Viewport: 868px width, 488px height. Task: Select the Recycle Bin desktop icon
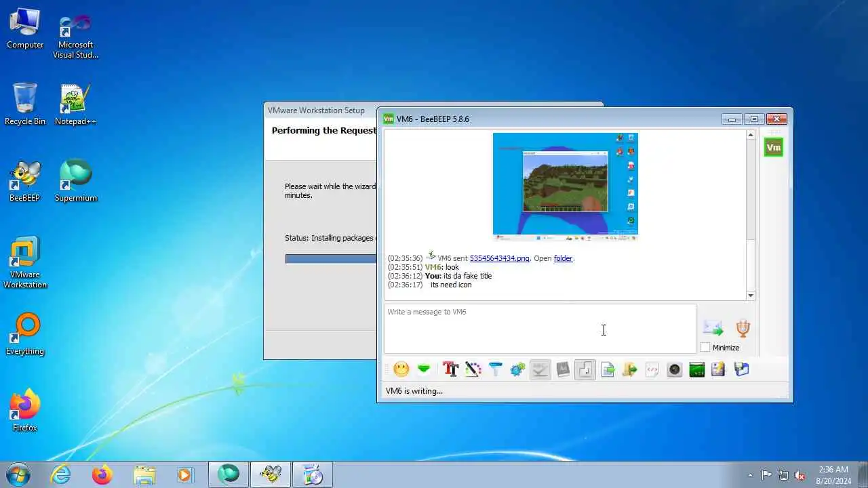pyautogui.click(x=25, y=104)
